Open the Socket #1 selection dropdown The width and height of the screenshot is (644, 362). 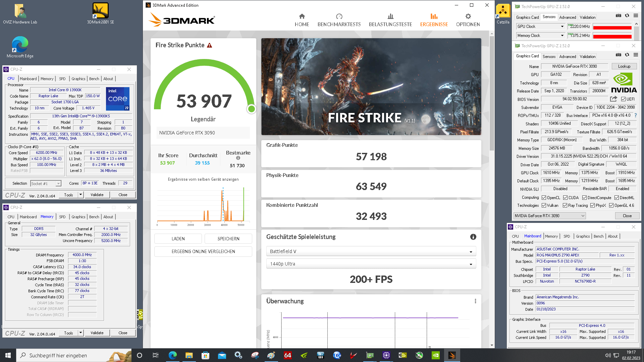46,184
